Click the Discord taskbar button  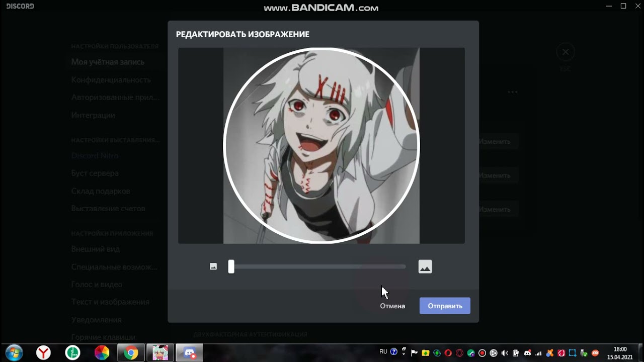190,352
